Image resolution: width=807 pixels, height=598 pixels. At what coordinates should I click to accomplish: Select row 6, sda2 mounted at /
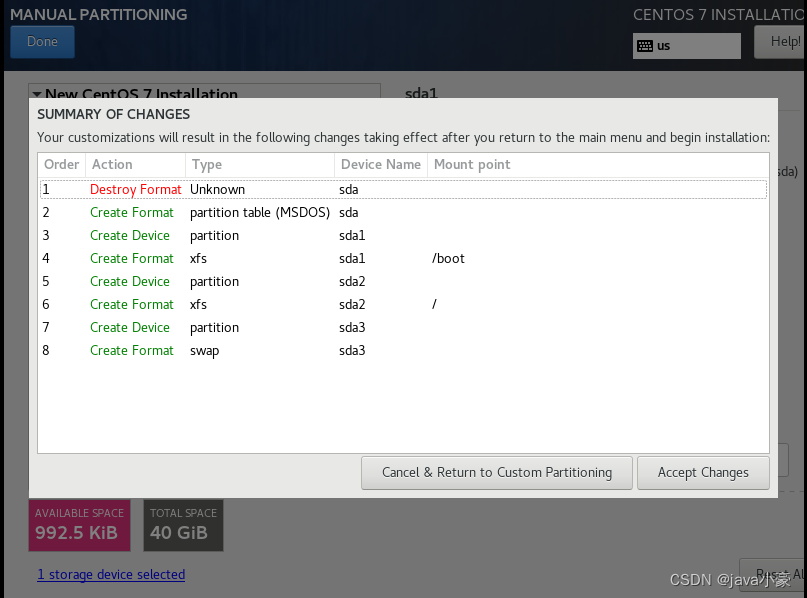pos(404,304)
